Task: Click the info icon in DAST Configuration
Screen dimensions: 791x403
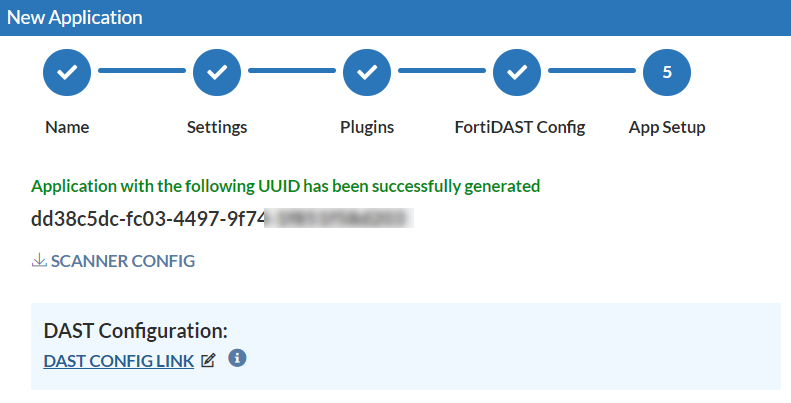Action: [x=237, y=358]
